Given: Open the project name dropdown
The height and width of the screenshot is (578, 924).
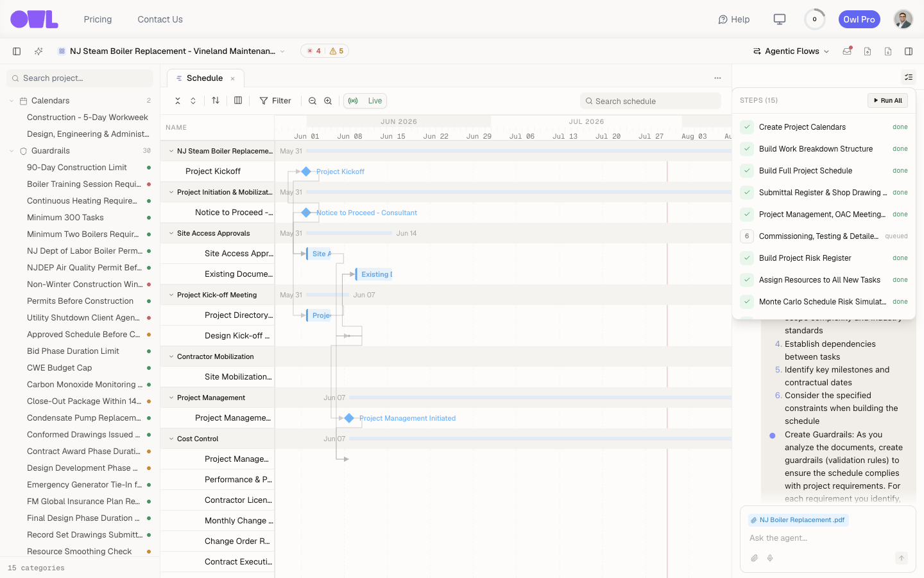Looking at the screenshot, I should click(282, 51).
